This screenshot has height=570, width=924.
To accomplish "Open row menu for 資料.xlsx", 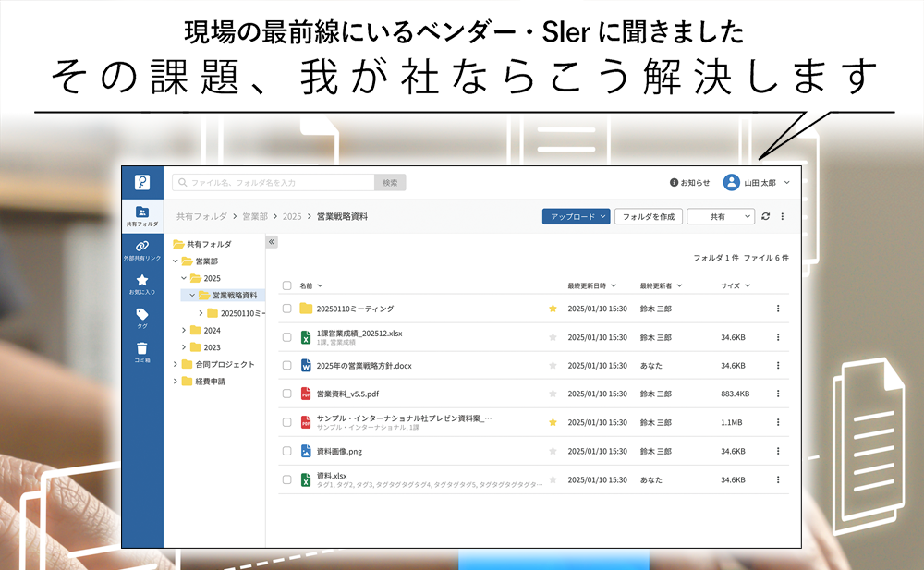I will [778, 479].
